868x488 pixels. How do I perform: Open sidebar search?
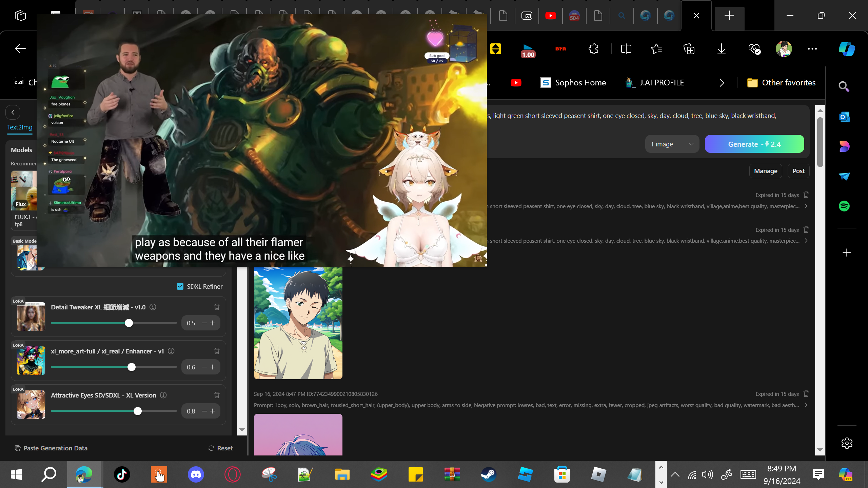[844, 87]
